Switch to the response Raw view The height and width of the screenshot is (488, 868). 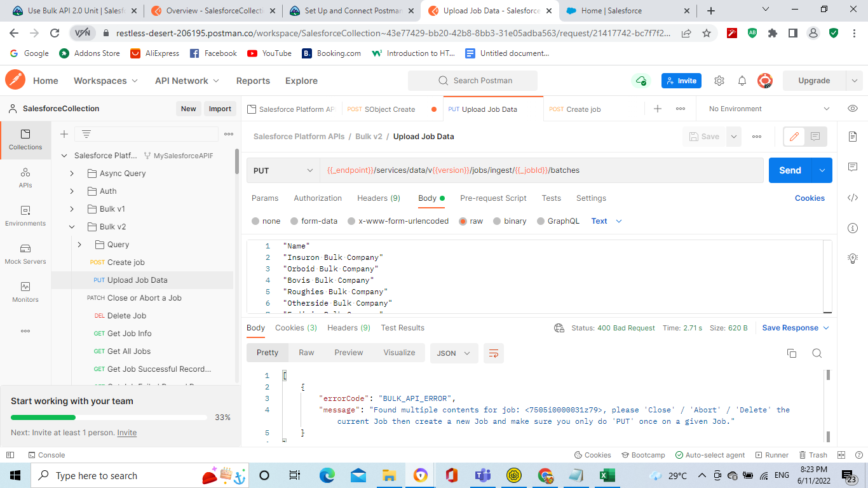tap(306, 353)
